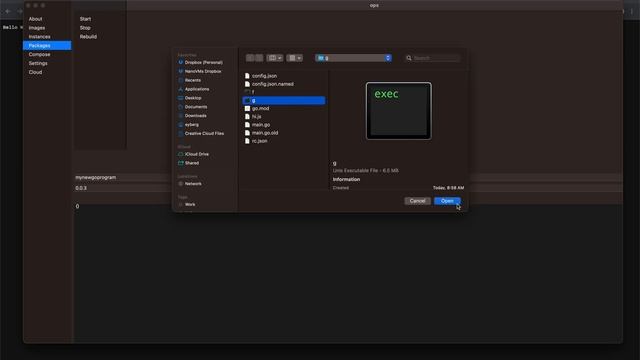Open the Shared location in sidebar
This screenshot has height=360, width=640.
191,163
